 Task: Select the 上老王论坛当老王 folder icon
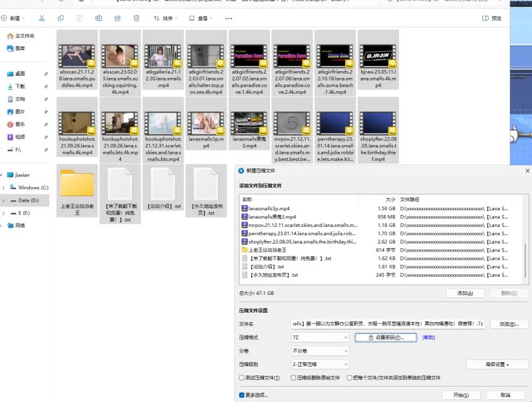tap(77, 183)
